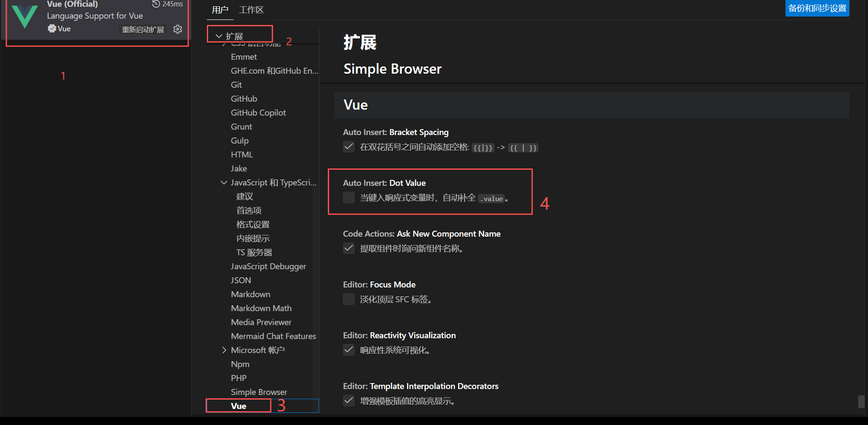868x425 pixels.
Task: Select JavaScript Debugger in the tree
Action: 268,266
